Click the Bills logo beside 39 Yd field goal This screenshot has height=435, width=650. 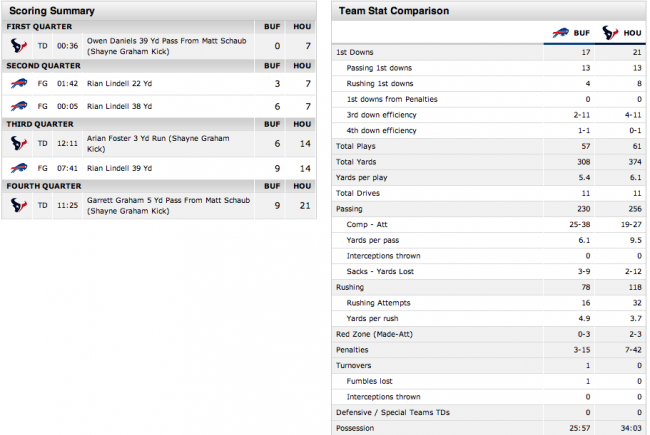[x=19, y=168]
